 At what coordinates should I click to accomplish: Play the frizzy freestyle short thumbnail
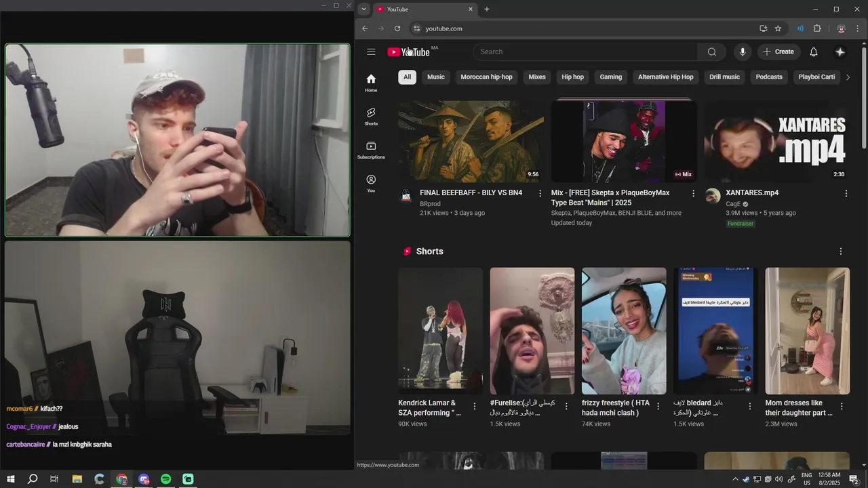coord(624,331)
